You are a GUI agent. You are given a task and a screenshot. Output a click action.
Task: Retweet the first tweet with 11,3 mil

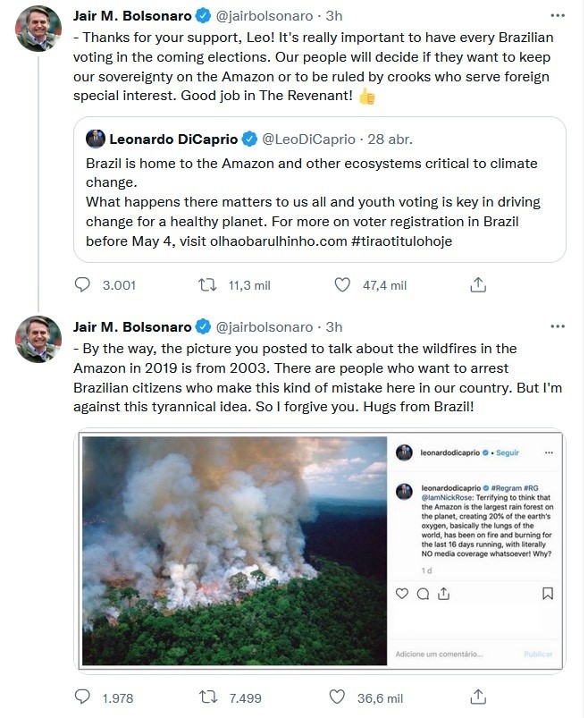pos(206,285)
